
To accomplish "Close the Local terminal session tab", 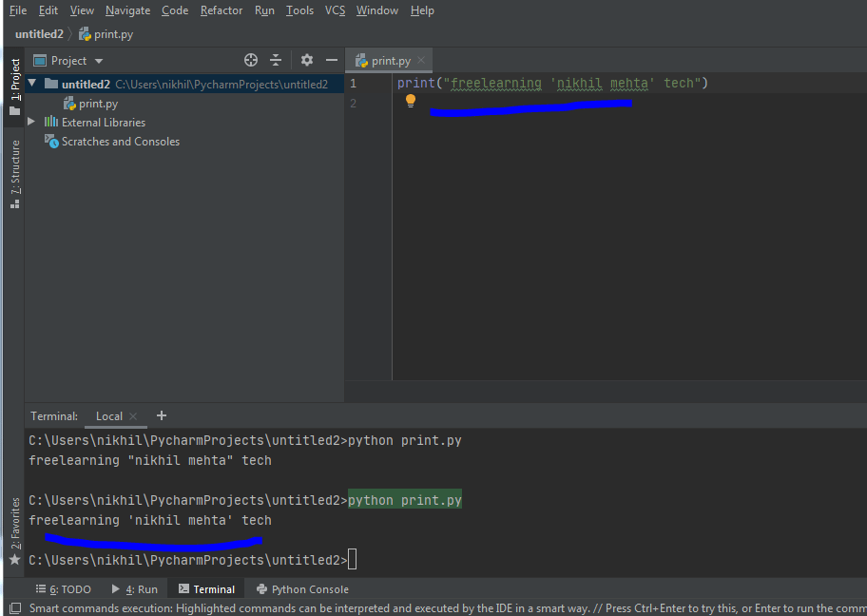I will [133, 416].
